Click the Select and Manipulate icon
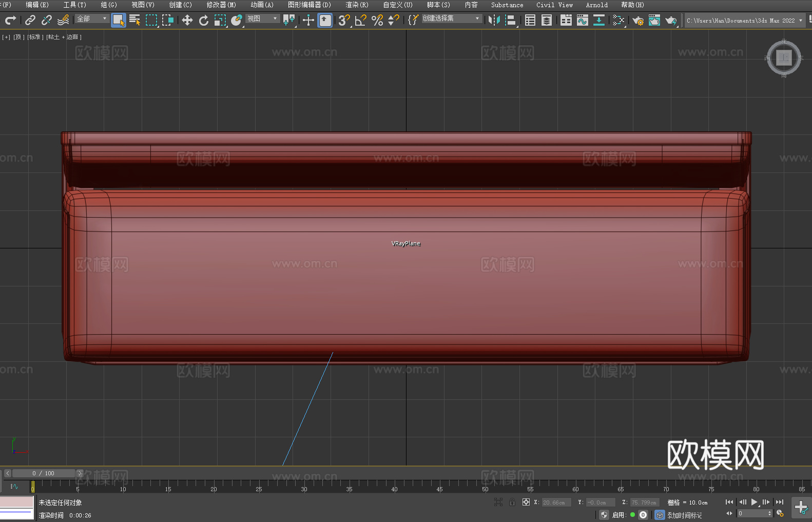The image size is (812, 522). tap(308, 20)
